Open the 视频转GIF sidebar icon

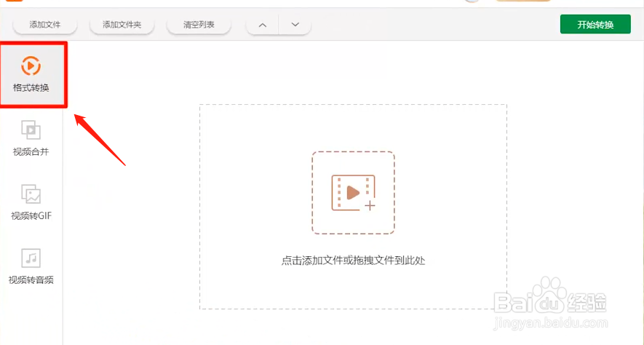(x=31, y=194)
